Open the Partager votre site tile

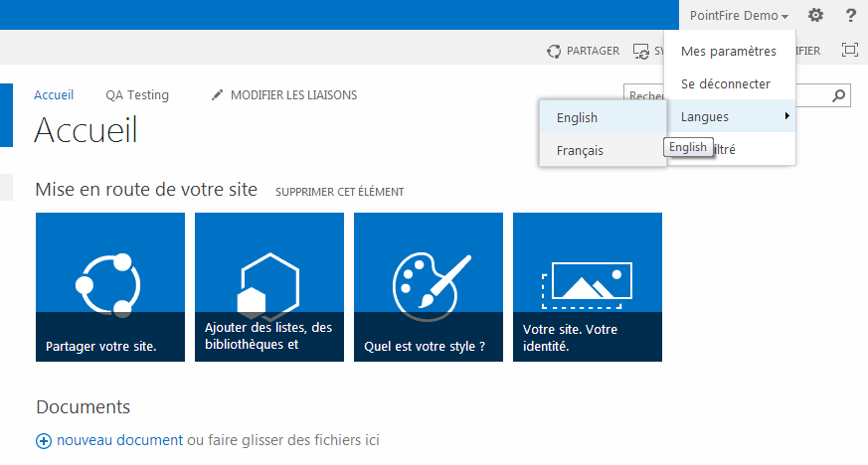[x=110, y=287]
